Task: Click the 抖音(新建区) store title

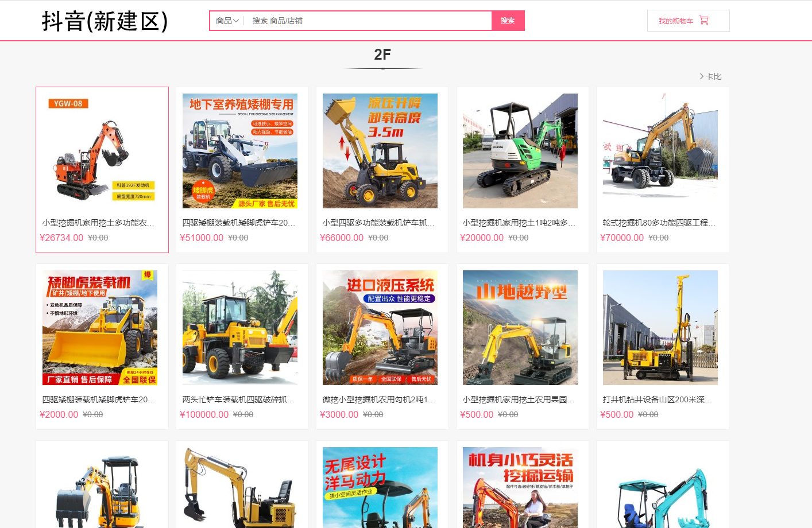Action: click(105, 21)
